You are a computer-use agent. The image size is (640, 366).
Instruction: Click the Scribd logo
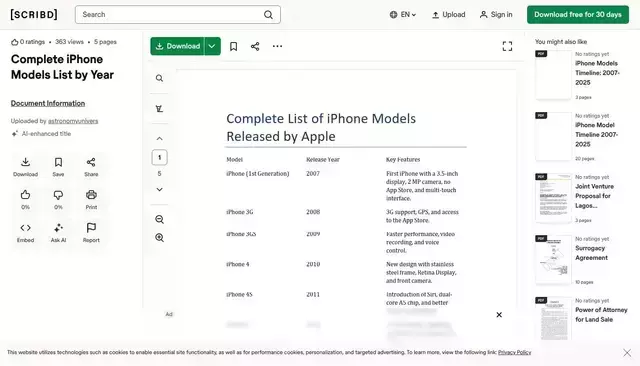pos(34,15)
